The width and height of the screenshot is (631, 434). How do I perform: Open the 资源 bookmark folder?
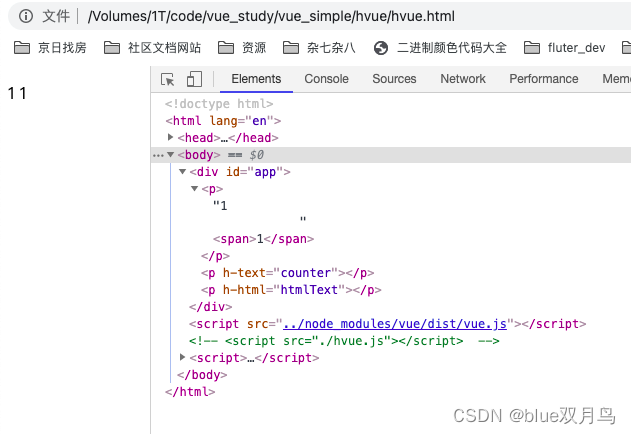[x=242, y=48]
